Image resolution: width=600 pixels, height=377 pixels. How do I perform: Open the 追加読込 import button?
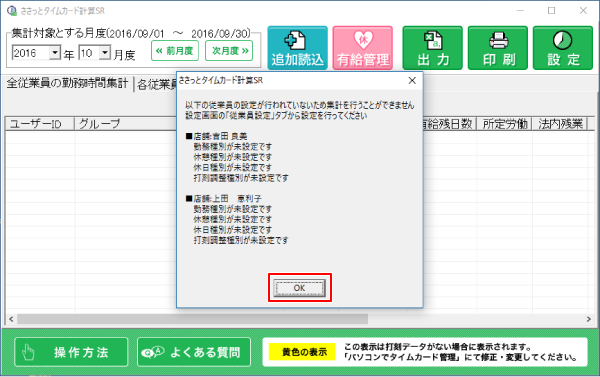[297, 48]
